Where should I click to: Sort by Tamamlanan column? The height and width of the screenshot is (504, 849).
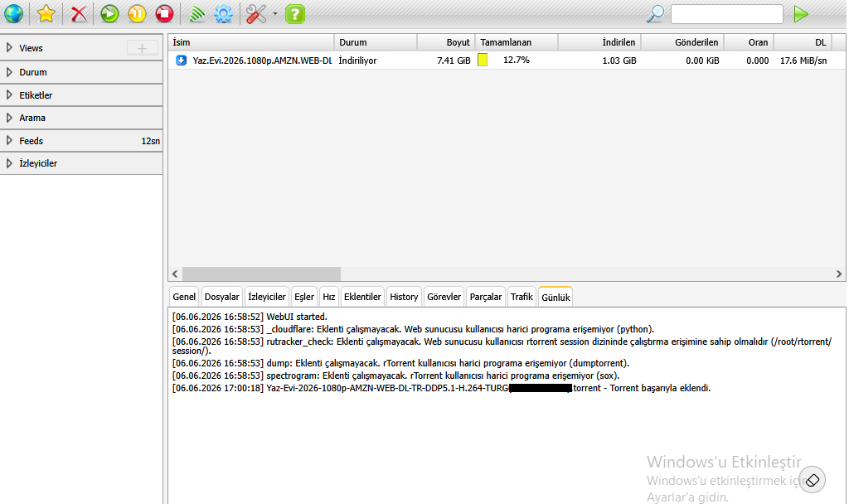click(x=517, y=42)
